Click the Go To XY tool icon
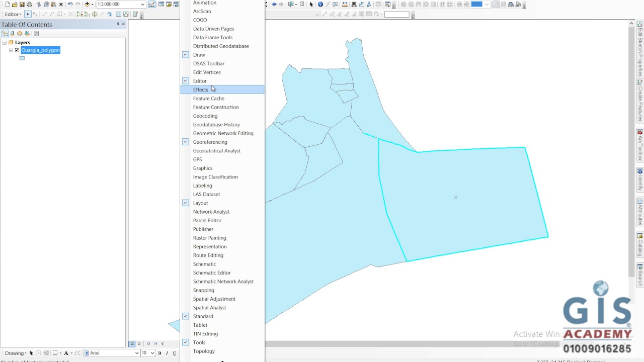644x362 pixels. (x=369, y=5)
